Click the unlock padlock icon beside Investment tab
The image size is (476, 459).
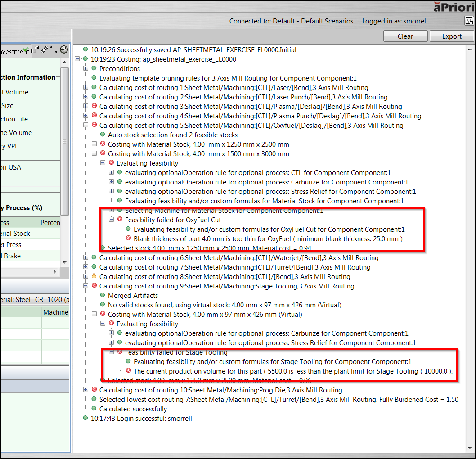click(x=36, y=49)
